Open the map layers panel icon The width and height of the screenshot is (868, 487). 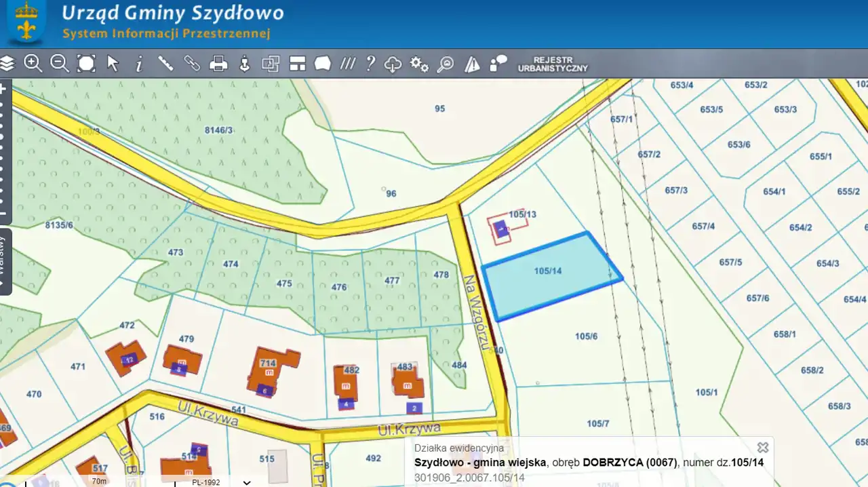7,64
